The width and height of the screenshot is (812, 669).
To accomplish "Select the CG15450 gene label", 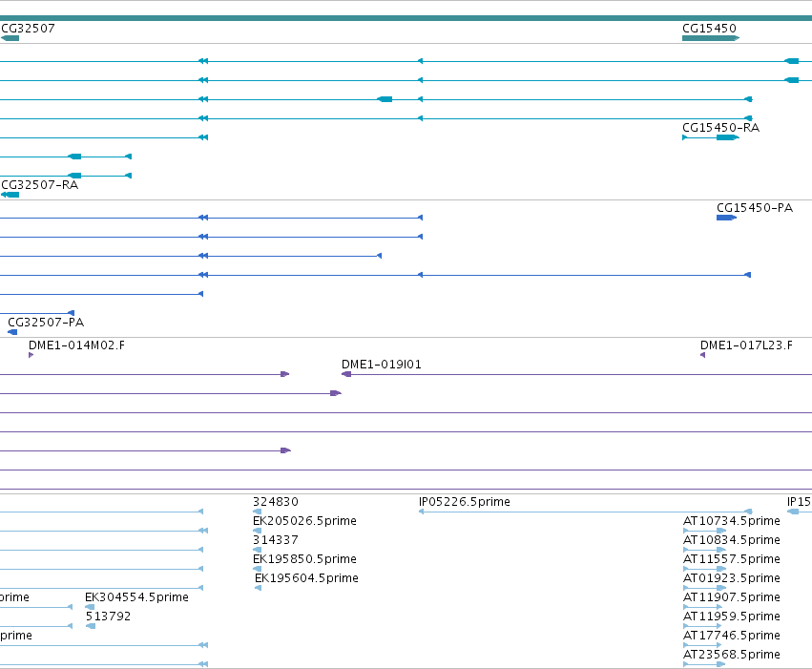I will 710,29.
